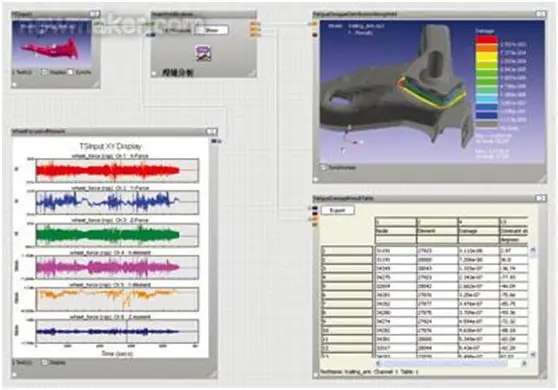Click the red swatch in Damage legend

486,40
